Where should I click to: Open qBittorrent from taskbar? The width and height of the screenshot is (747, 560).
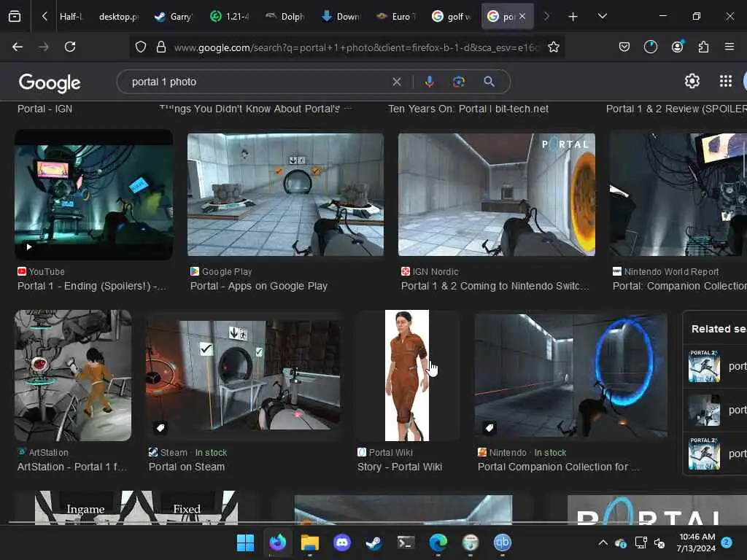coord(502,542)
